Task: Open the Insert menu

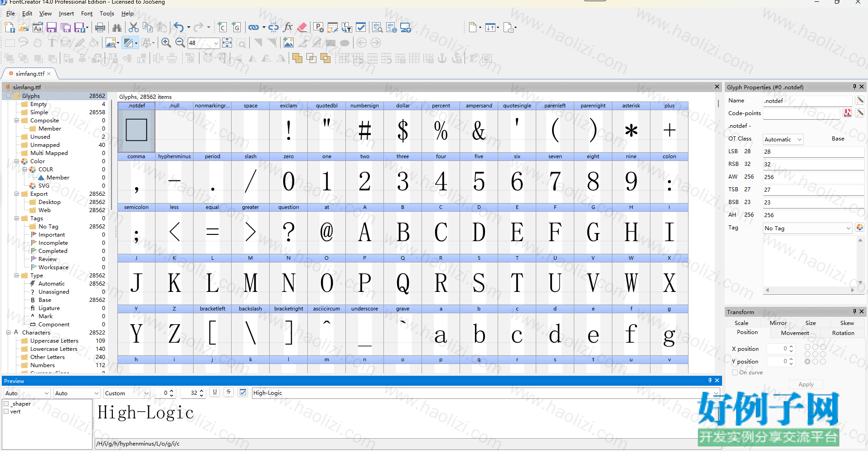Action: click(x=66, y=14)
